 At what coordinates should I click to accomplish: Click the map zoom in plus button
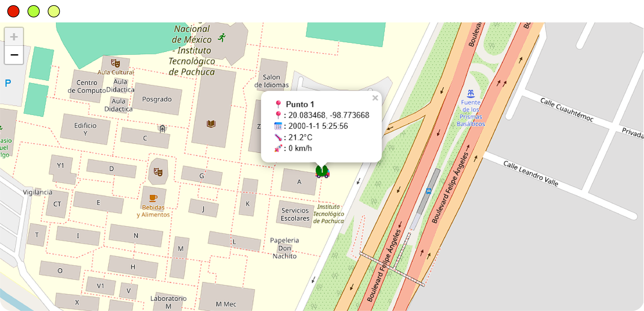[14, 37]
